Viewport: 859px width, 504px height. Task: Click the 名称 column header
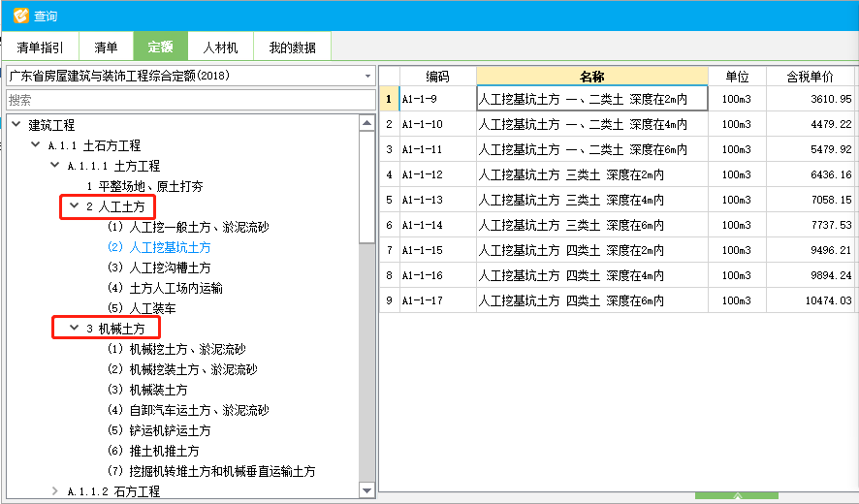[x=592, y=77]
